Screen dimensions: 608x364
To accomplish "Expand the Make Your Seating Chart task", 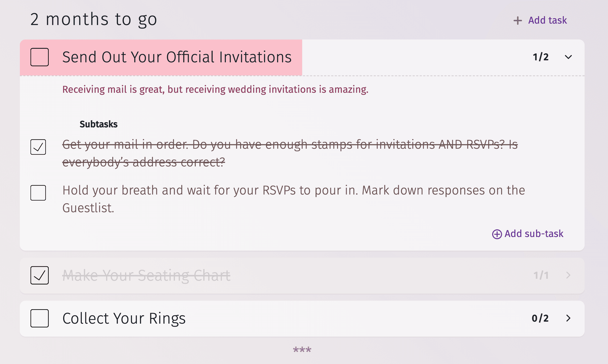I will 568,275.
